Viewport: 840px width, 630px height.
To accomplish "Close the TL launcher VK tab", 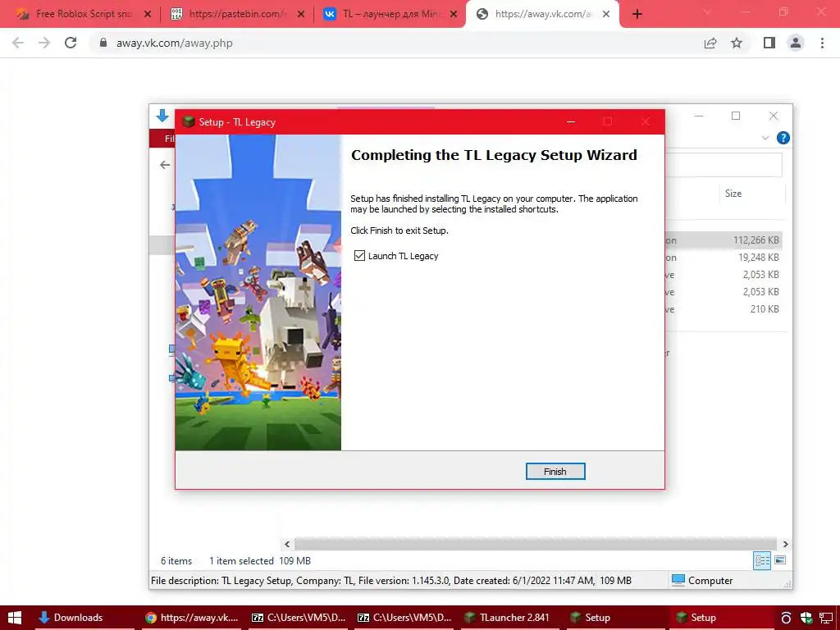I will coord(454,14).
